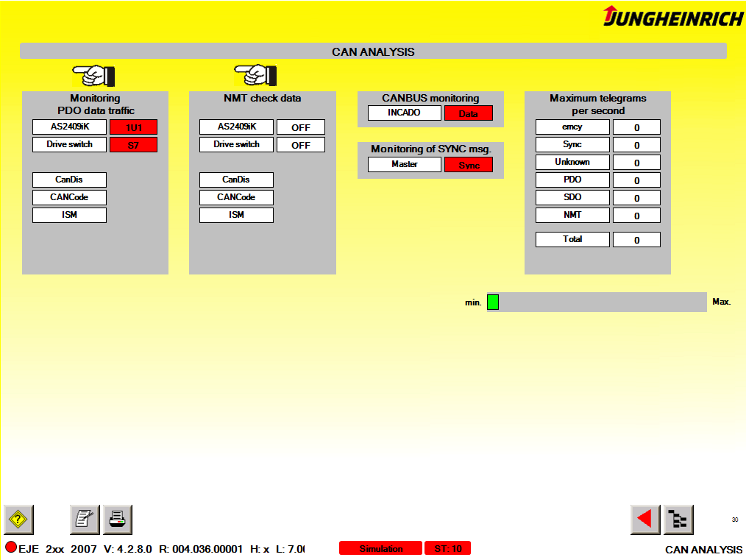
Task: Click the Maximum telegrams per second heading
Action: pos(598,104)
